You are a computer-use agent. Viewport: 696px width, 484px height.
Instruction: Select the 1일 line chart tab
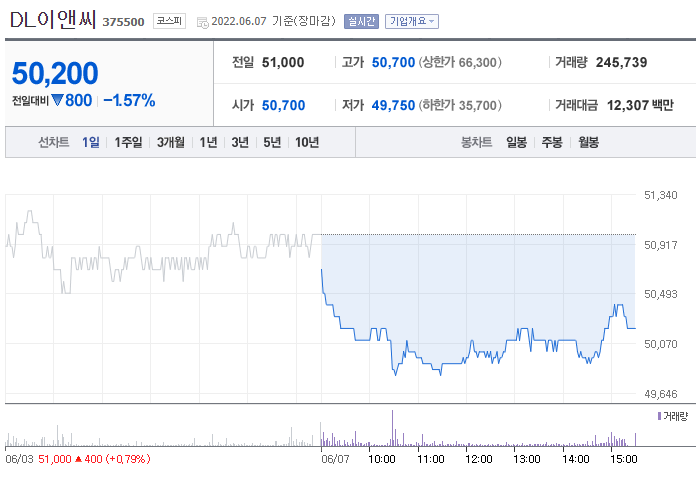coord(91,142)
